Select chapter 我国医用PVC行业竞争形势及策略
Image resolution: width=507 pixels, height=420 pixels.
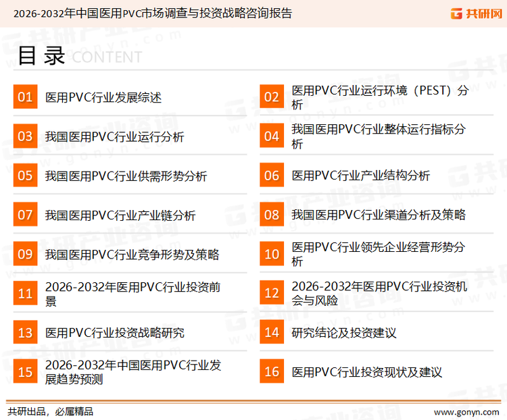[132, 255]
